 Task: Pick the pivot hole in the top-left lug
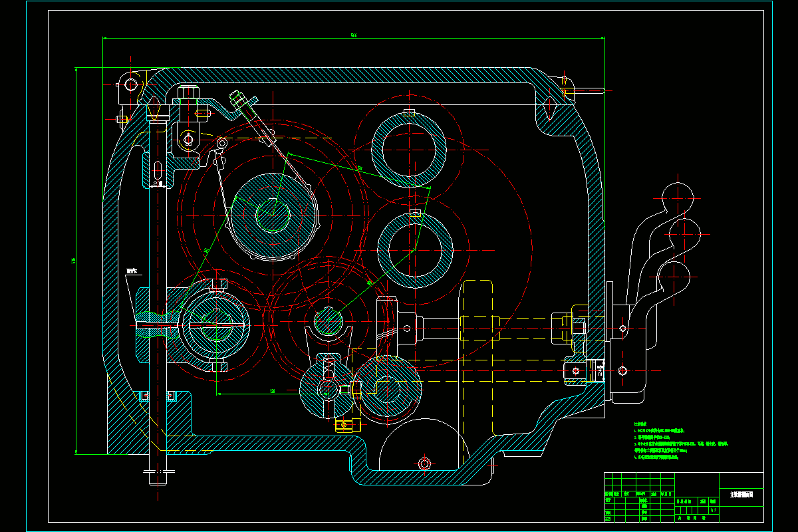point(130,84)
